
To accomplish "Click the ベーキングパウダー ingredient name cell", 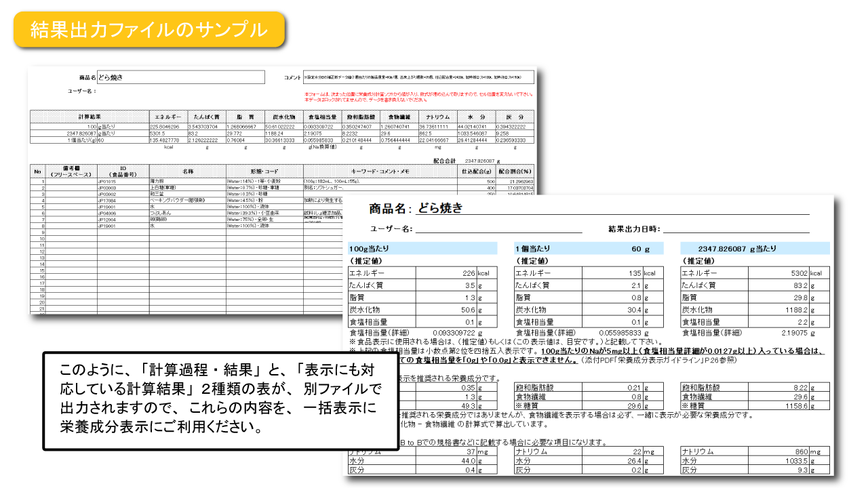I will [187, 201].
